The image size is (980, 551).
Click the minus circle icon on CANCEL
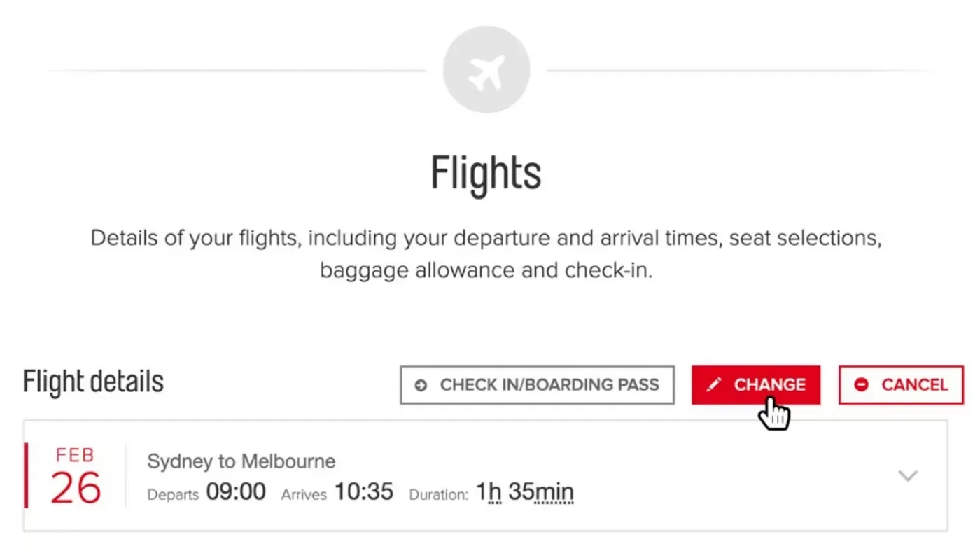(860, 384)
